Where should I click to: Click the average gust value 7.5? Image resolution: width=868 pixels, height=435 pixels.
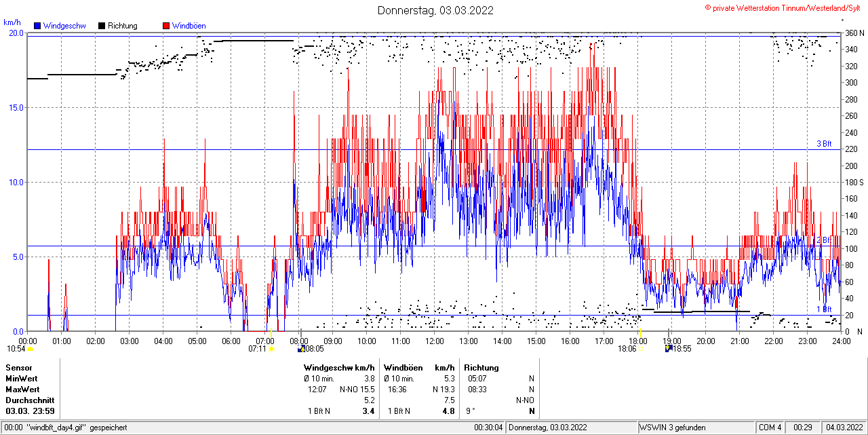coord(450,400)
